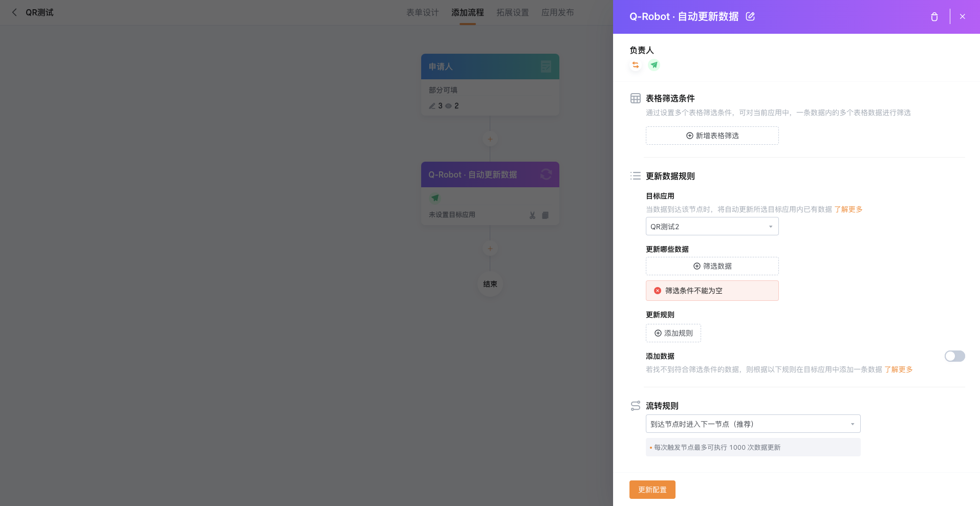Click the 结束 end node
Viewport: 980px width, 506px height.
[x=490, y=284]
